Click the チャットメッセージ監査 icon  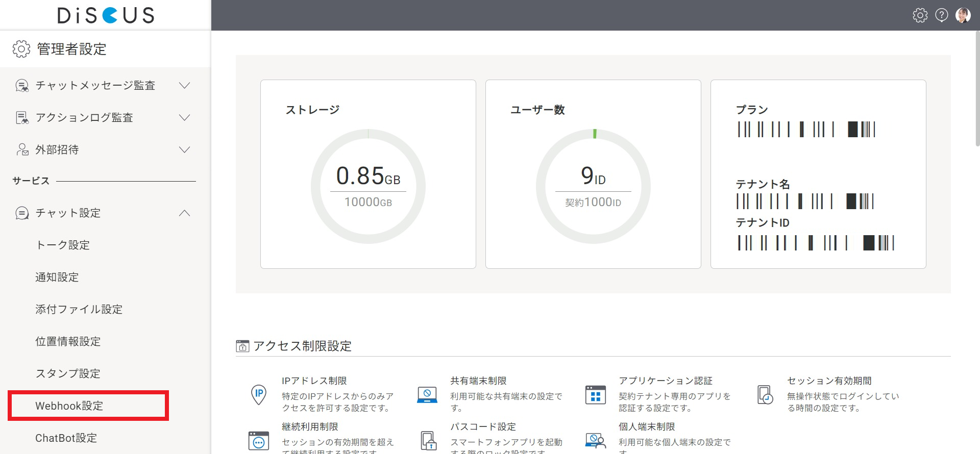(x=22, y=86)
